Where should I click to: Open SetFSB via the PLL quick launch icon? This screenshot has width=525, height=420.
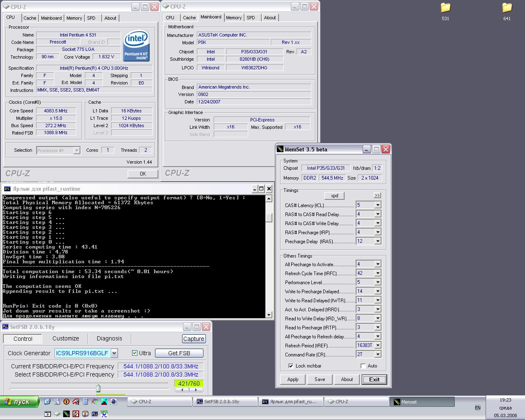[95, 414]
